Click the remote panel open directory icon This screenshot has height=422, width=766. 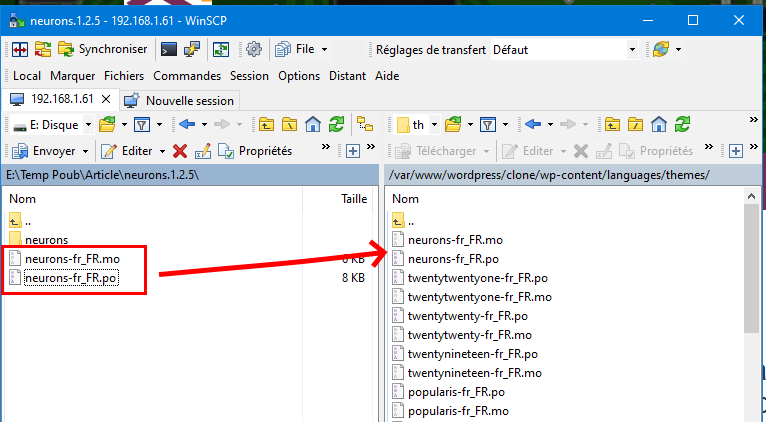click(453, 125)
